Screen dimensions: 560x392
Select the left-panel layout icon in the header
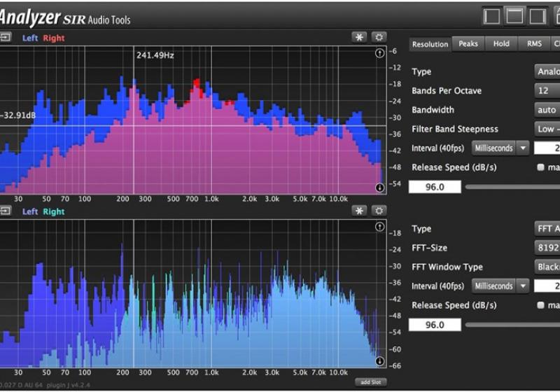coord(493,15)
